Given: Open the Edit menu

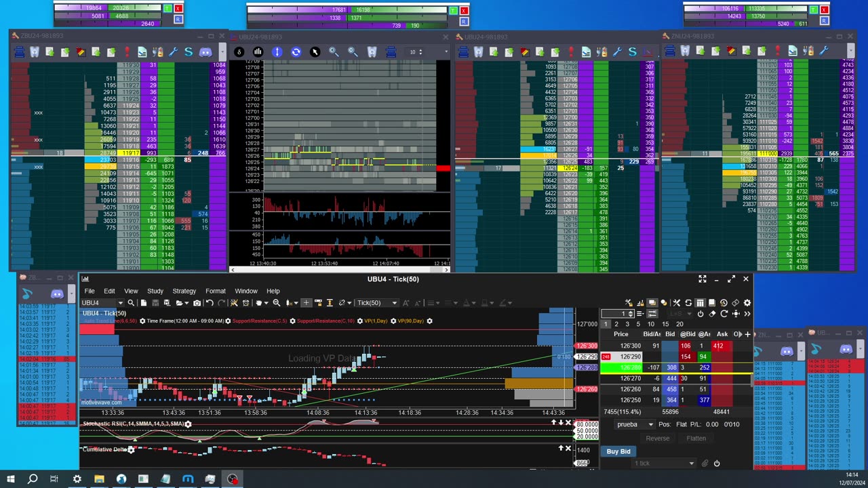Looking at the screenshot, I should (109, 291).
